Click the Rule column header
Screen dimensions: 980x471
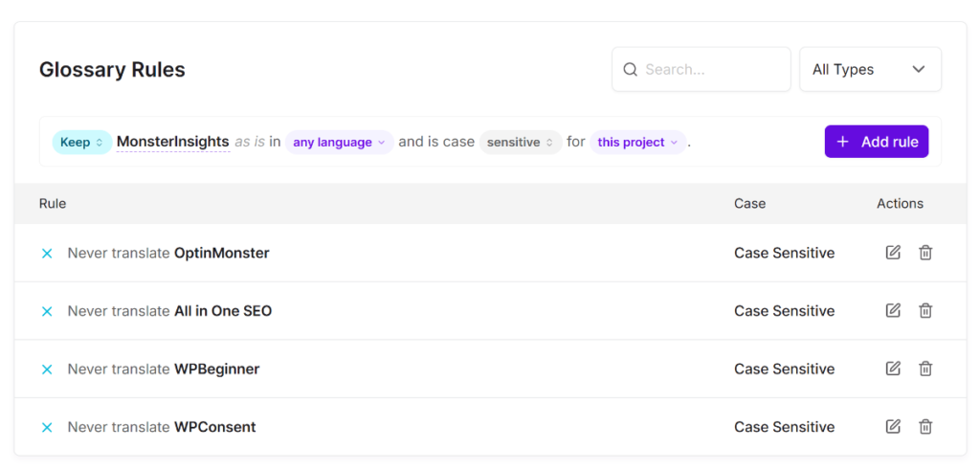click(x=53, y=203)
